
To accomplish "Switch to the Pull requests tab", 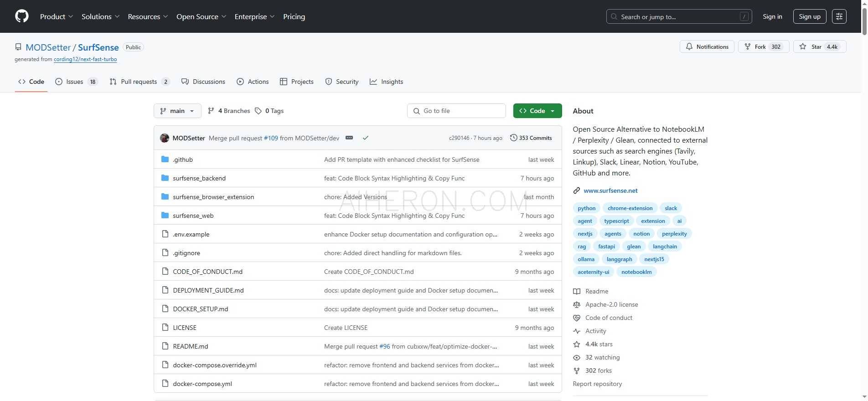I will [x=139, y=82].
